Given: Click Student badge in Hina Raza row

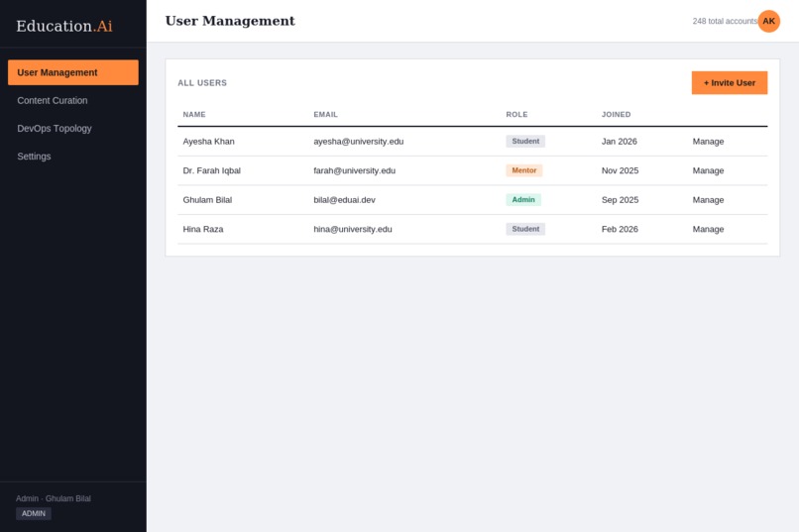Looking at the screenshot, I should (525, 229).
